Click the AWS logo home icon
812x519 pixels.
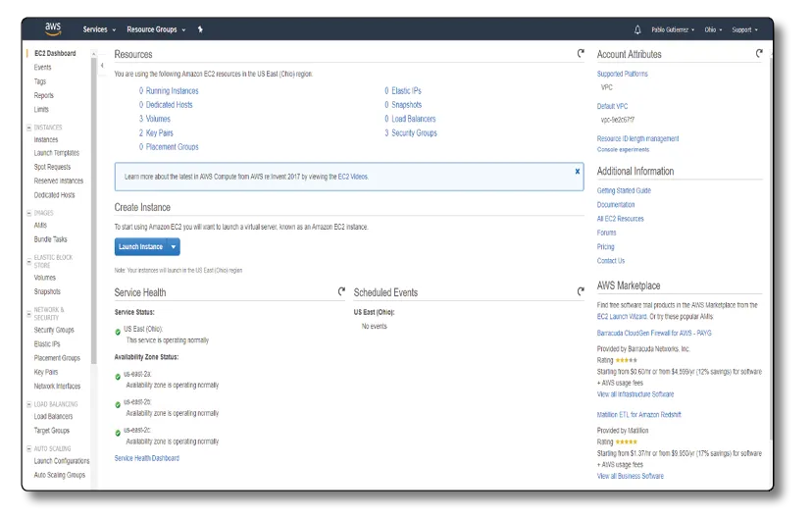(53, 29)
